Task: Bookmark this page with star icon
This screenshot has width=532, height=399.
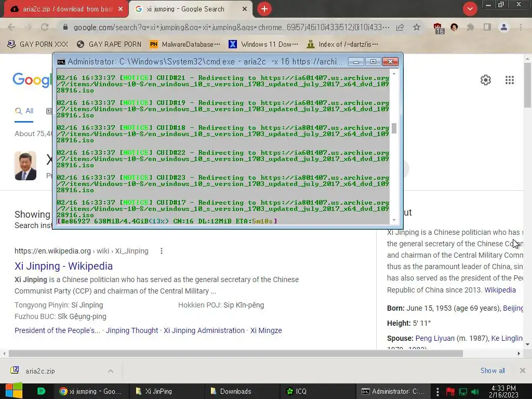Action: 417,27
